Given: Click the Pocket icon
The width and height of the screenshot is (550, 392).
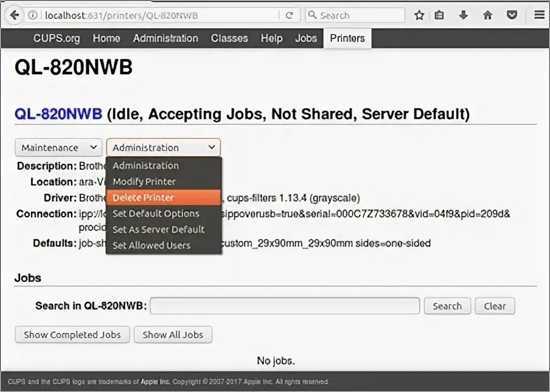Looking at the screenshot, I should [x=512, y=15].
